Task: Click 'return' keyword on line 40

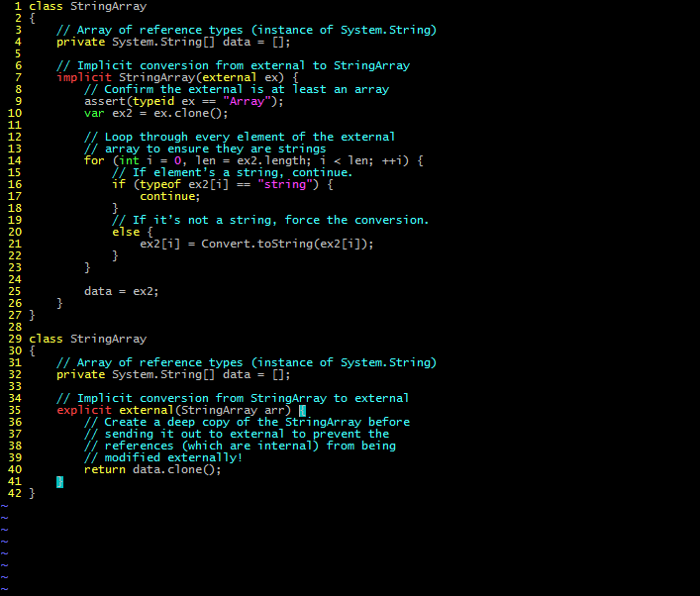Action: click(105, 469)
